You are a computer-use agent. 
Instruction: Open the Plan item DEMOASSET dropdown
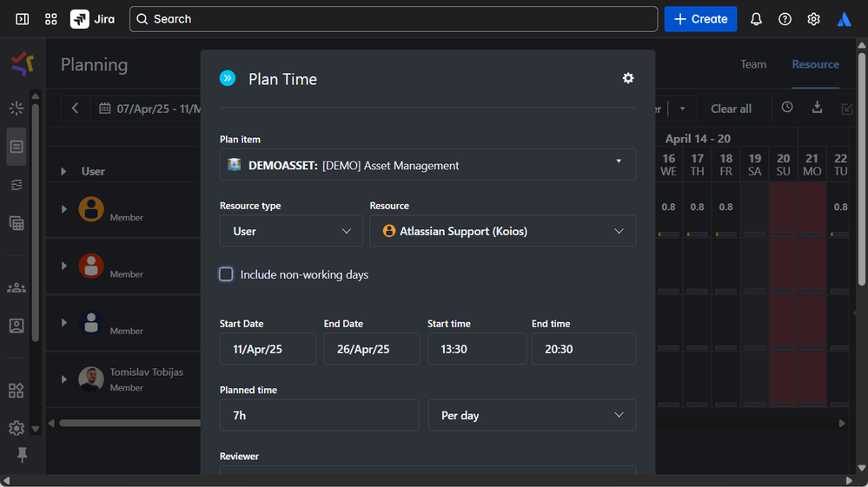click(x=427, y=165)
